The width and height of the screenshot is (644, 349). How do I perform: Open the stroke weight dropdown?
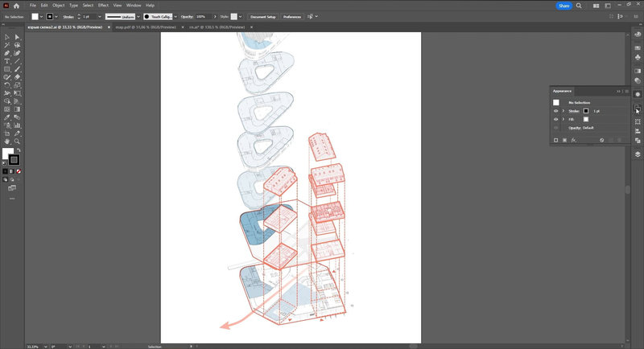click(100, 17)
